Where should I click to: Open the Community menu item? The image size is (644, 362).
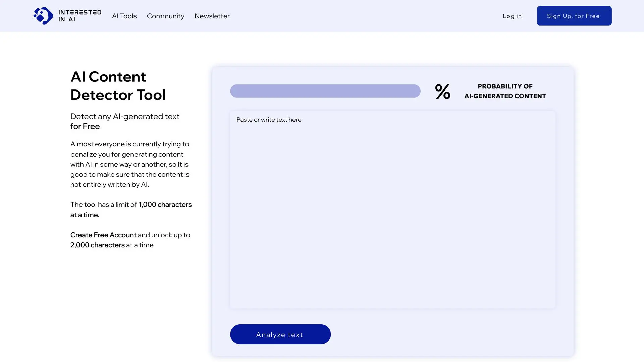(x=165, y=16)
